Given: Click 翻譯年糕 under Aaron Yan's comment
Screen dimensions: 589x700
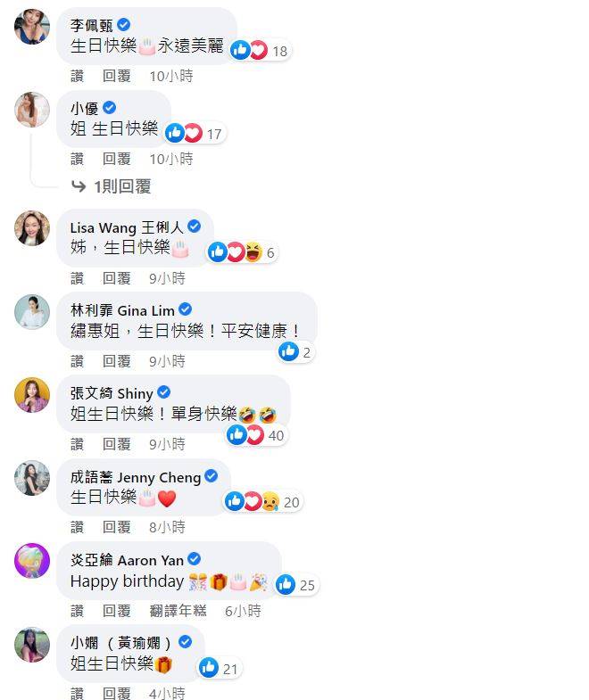Looking at the screenshot, I should coord(178,610).
